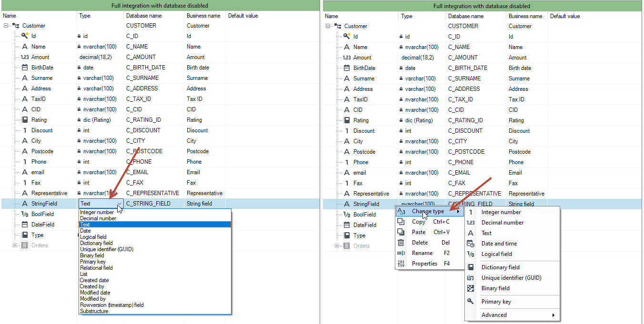The height and width of the screenshot is (324, 644).
Task: Select Created by in the left dropdown list
Action: pyautogui.click(x=155, y=286)
